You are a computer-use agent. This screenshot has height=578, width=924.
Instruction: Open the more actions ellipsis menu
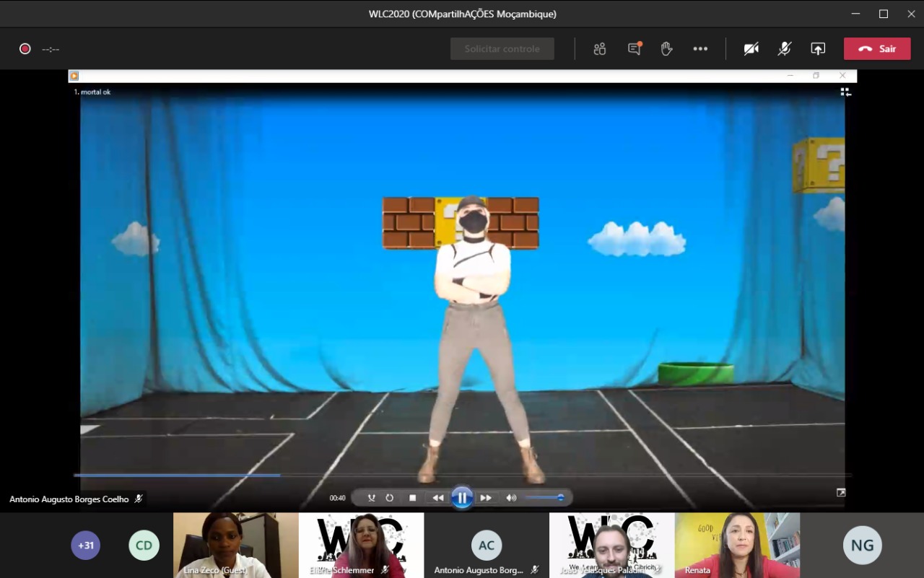click(x=700, y=49)
